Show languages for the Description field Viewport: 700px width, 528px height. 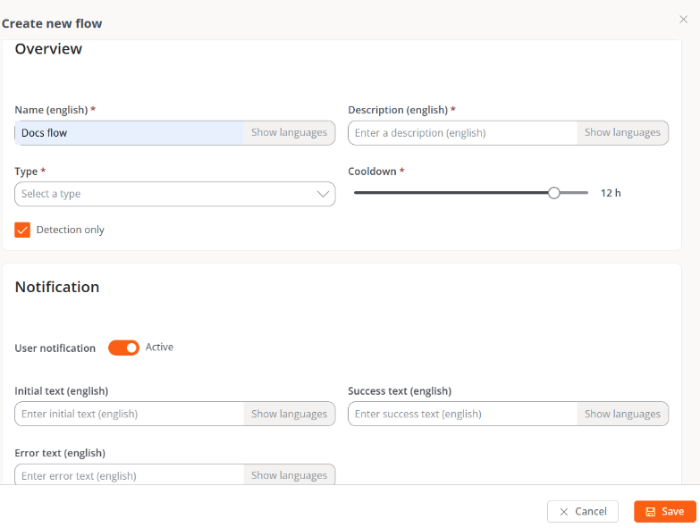point(622,133)
